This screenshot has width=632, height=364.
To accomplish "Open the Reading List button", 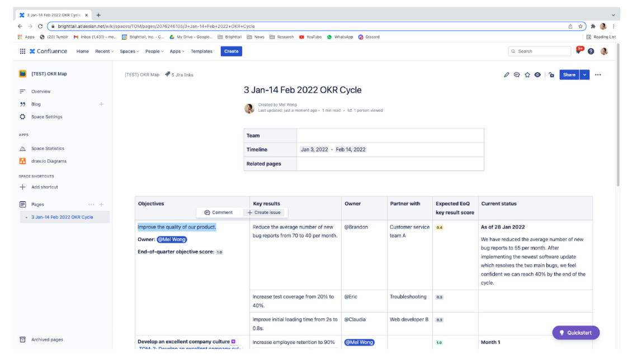I will click(x=601, y=37).
